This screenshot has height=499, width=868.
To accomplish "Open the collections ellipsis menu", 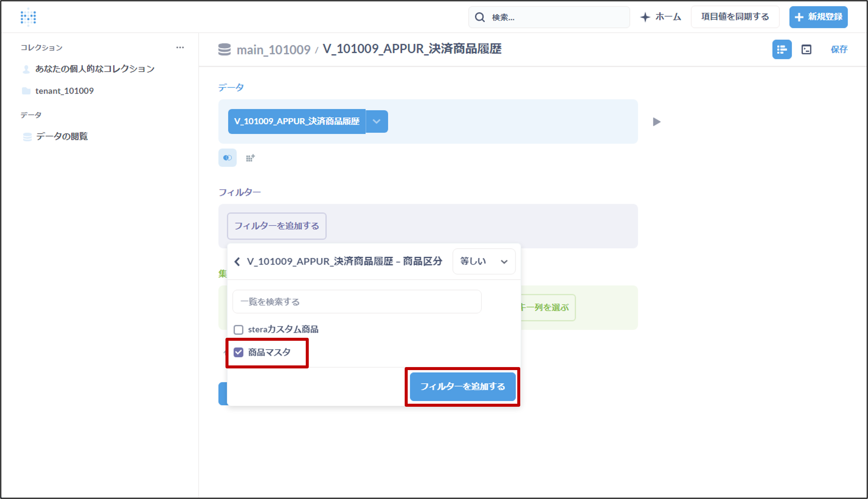I will [180, 48].
